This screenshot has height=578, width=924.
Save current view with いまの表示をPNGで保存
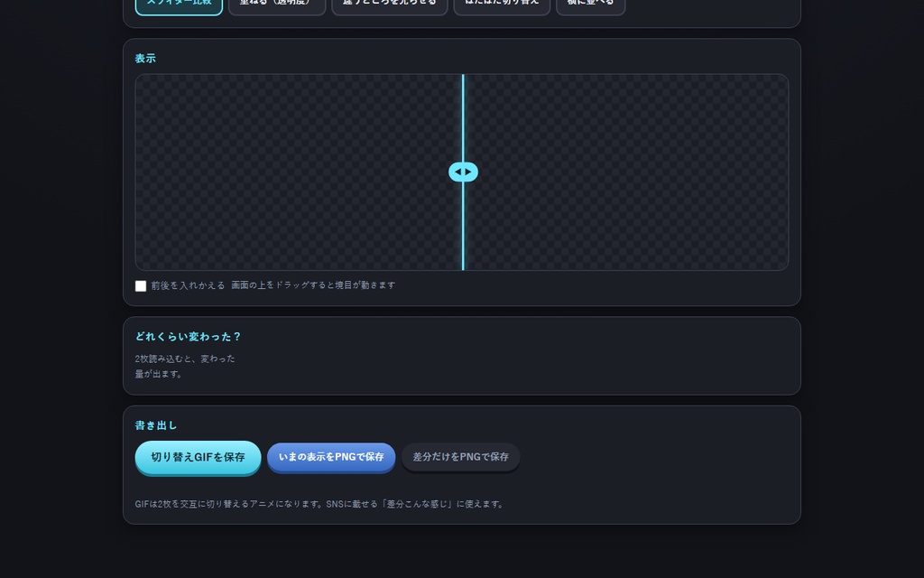coord(331,457)
